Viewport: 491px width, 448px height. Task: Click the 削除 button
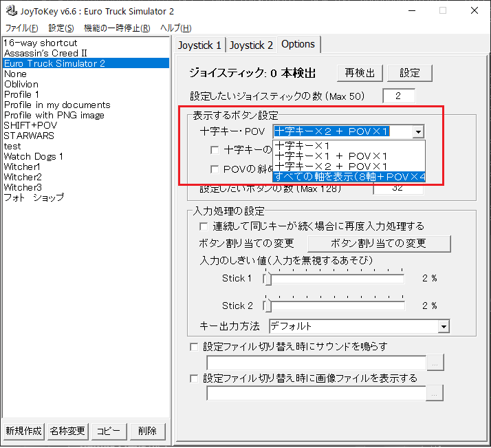click(147, 431)
